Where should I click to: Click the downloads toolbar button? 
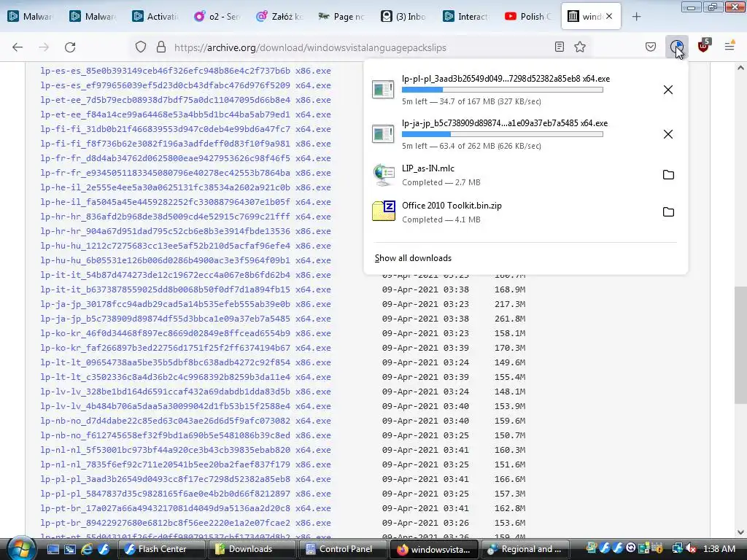click(676, 47)
